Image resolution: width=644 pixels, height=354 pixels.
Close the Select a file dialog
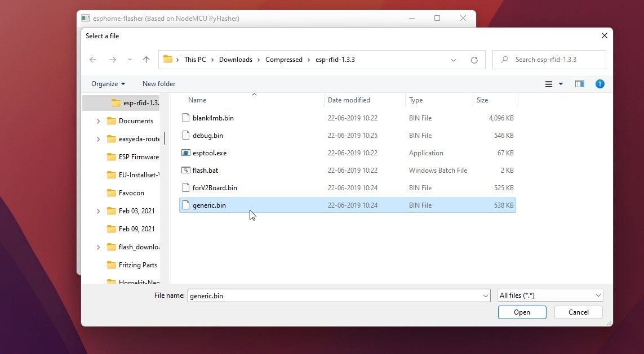click(604, 35)
